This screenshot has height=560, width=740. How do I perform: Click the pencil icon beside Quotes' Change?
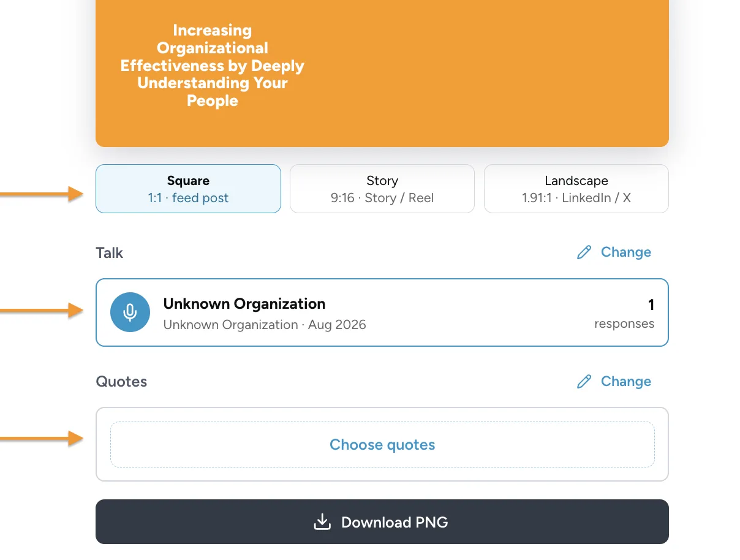tap(584, 382)
